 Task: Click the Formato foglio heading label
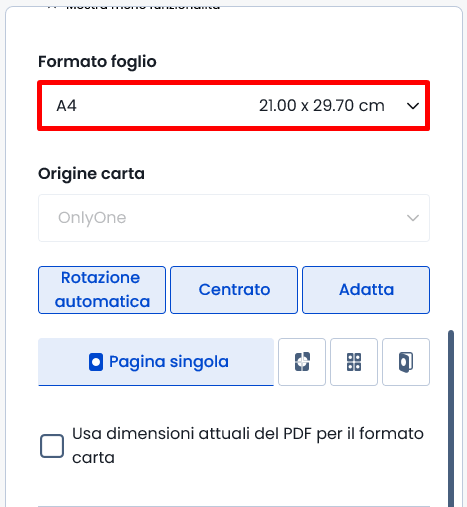pyautogui.click(x=97, y=62)
